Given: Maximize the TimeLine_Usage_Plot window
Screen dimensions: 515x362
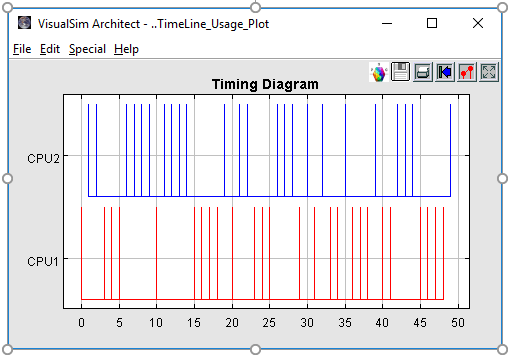Looking at the screenshot, I should pos(432,23).
